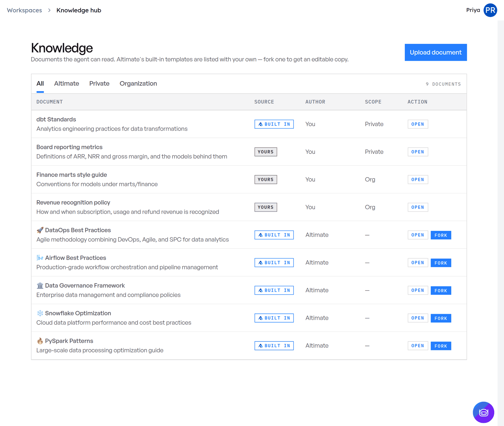Screen dimensions: 504x426
Task: Fork the PySpark Patterns template
Action: pos(441,346)
